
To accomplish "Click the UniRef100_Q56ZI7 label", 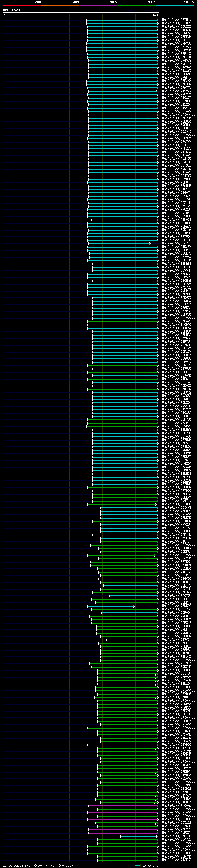I will click(177, 244).
